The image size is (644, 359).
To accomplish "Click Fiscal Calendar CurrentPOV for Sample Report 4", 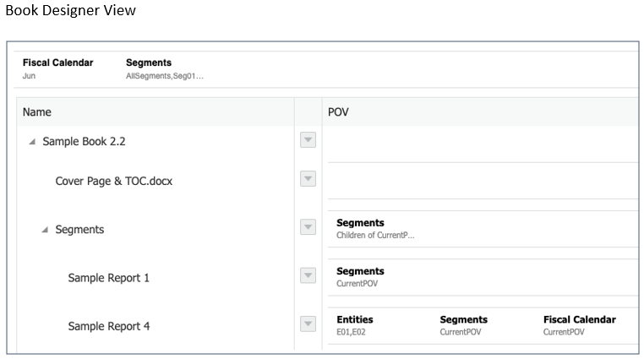I will (579, 325).
